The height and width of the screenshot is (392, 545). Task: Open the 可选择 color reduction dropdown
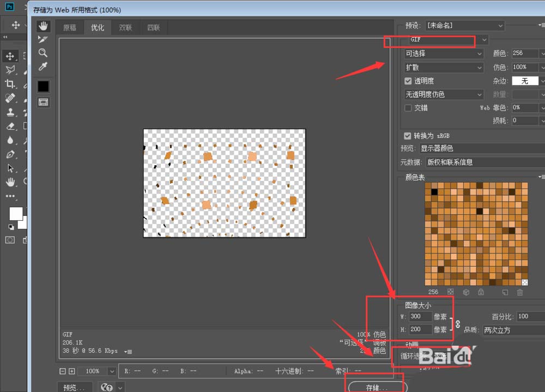(x=444, y=53)
